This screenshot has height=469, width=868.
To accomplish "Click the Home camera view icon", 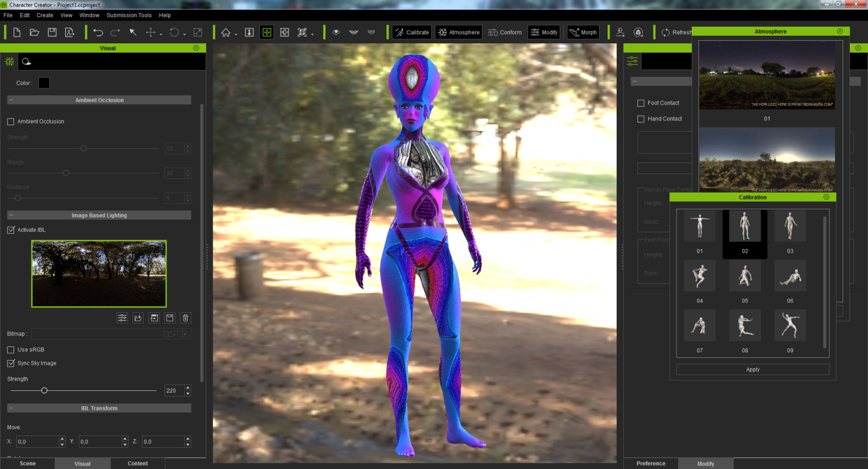I will click(x=226, y=33).
